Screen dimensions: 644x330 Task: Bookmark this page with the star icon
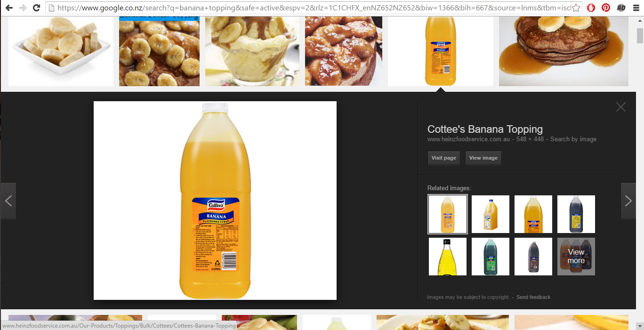[x=576, y=8]
